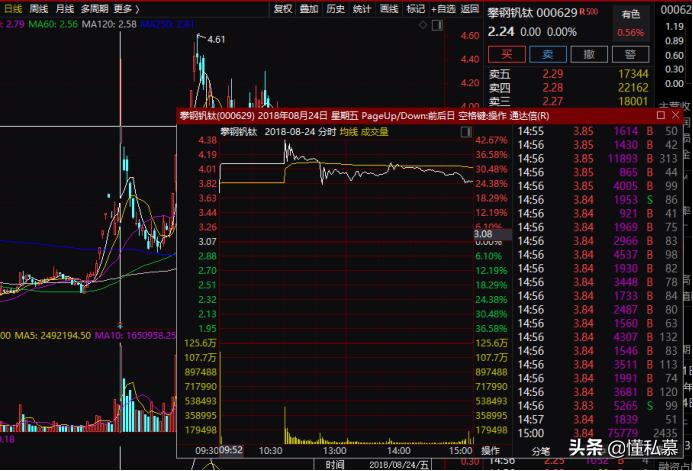Click the 攀钢钒钛 000629 stock name header
Screen dimensions: 693x471
pyautogui.click(x=532, y=13)
